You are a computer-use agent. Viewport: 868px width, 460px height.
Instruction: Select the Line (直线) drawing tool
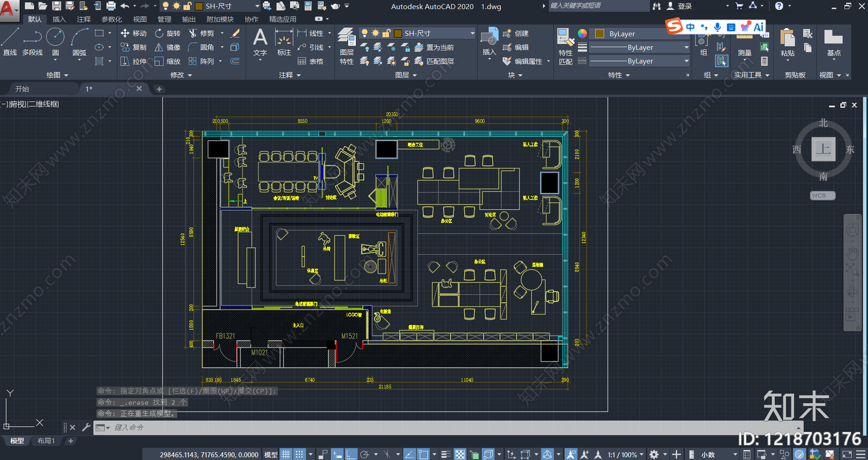point(10,42)
